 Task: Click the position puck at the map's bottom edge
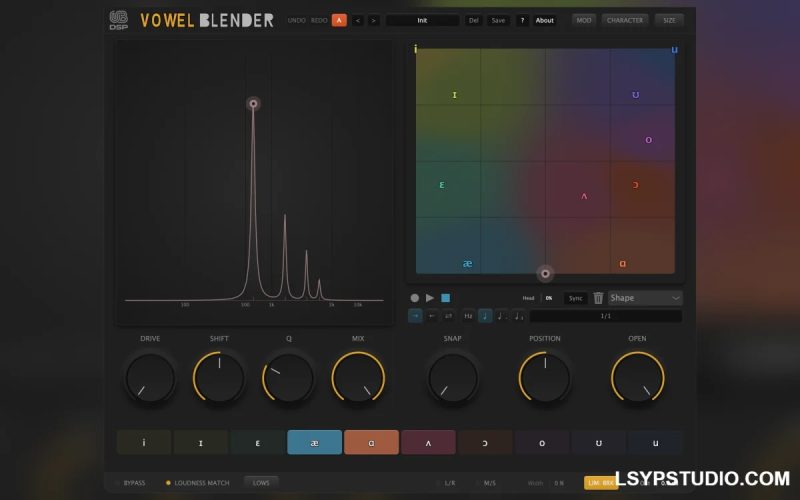coord(545,273)
